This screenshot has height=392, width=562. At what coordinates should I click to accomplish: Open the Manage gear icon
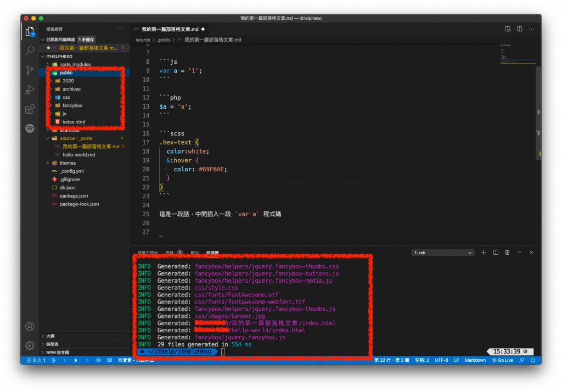(x=30, y=345)
